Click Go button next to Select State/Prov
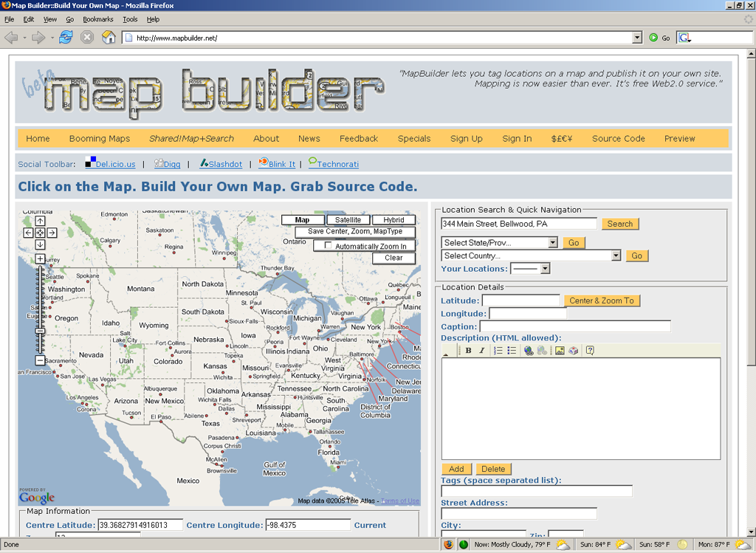The height and width of the screenshot is (553, 756). point(574,242)
